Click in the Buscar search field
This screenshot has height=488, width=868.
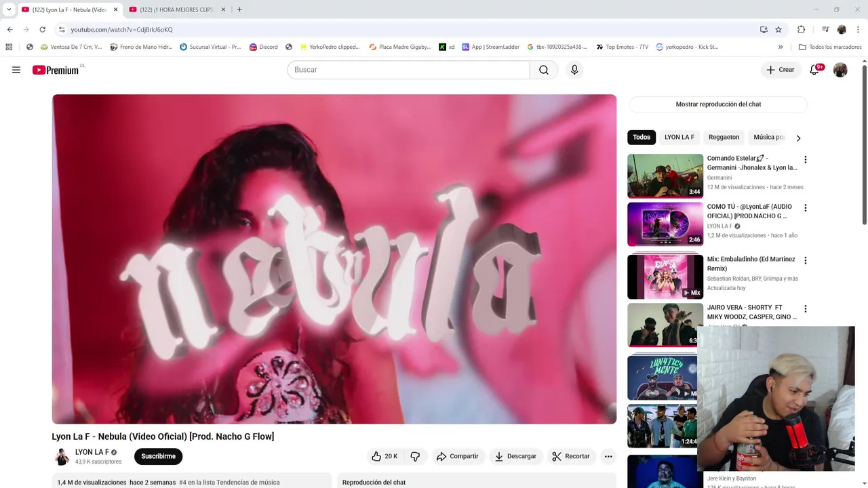408,70
